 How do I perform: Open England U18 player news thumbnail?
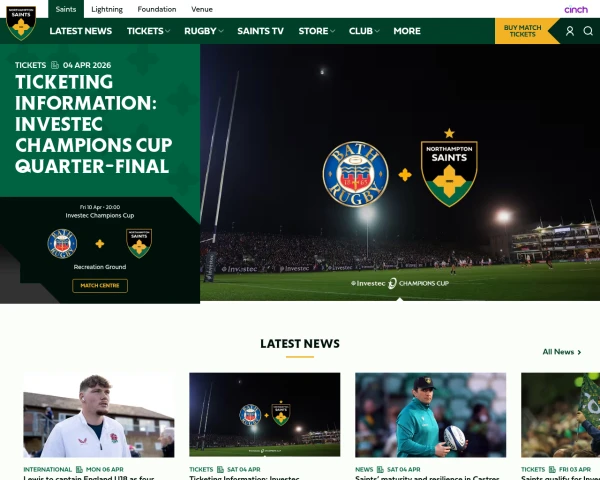99,415
